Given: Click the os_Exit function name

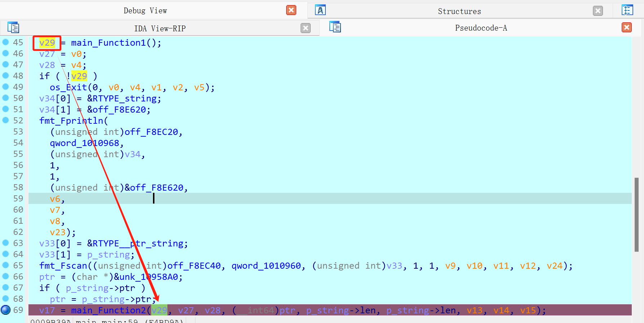Looking at the screenshot, I should pyautogui.click(x=68, y=87).
